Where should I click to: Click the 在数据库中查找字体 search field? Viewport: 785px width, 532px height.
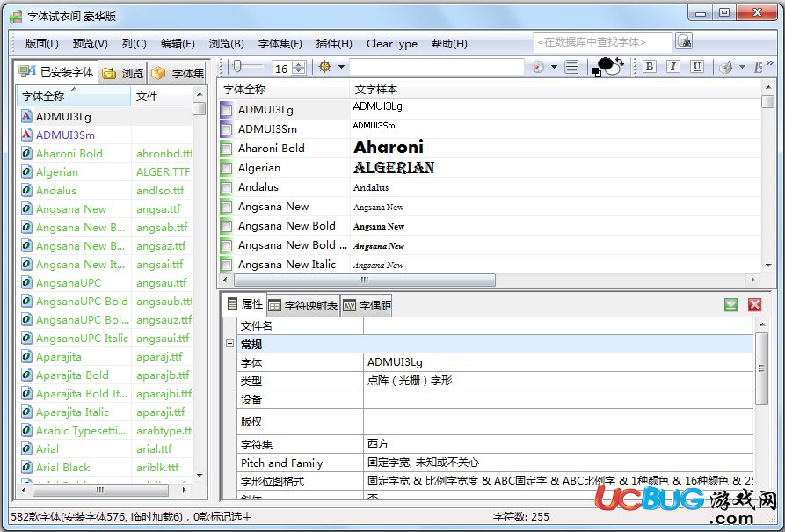[603, 42]
